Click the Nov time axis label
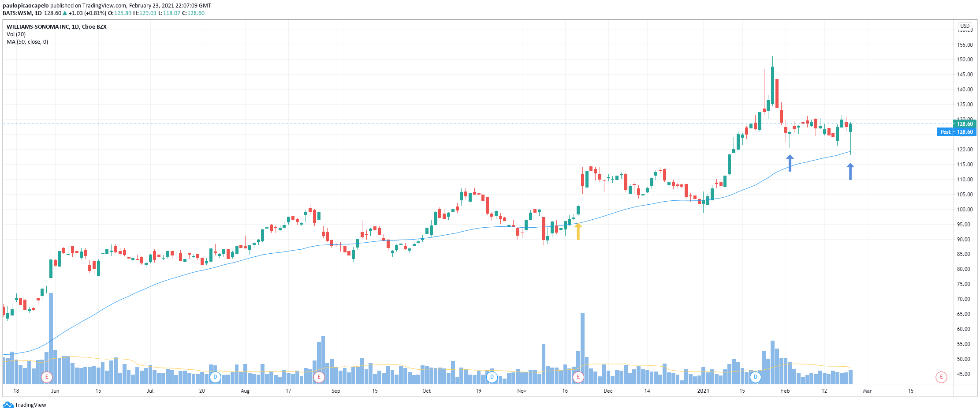 [x=522, y=391]
